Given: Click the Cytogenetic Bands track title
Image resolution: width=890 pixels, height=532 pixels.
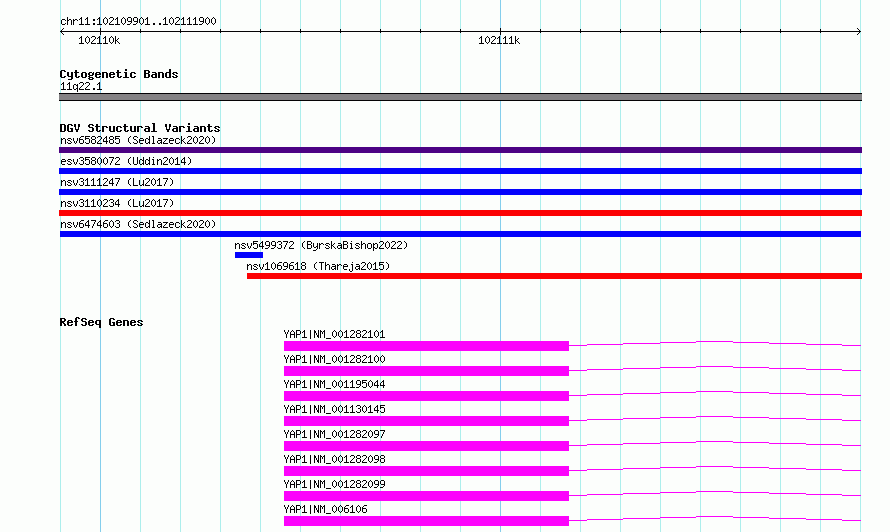Looking at the screenshot, I should click(x=119, y=74).
